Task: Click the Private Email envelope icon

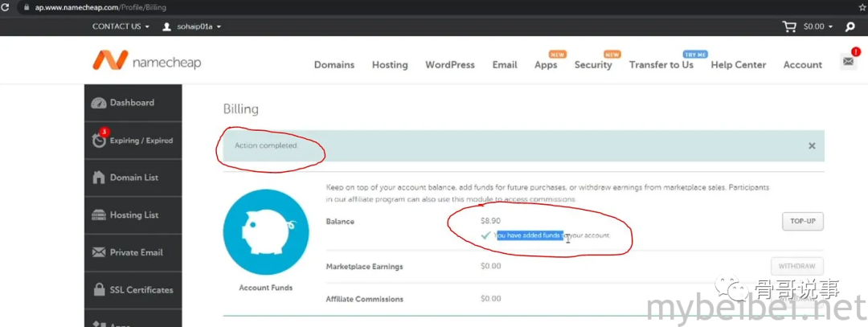Action: click(x=99, y=252)
